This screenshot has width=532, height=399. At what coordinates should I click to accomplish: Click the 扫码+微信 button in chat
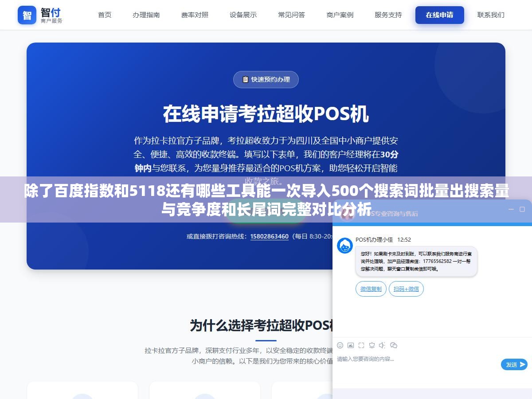tap(407, 289)
